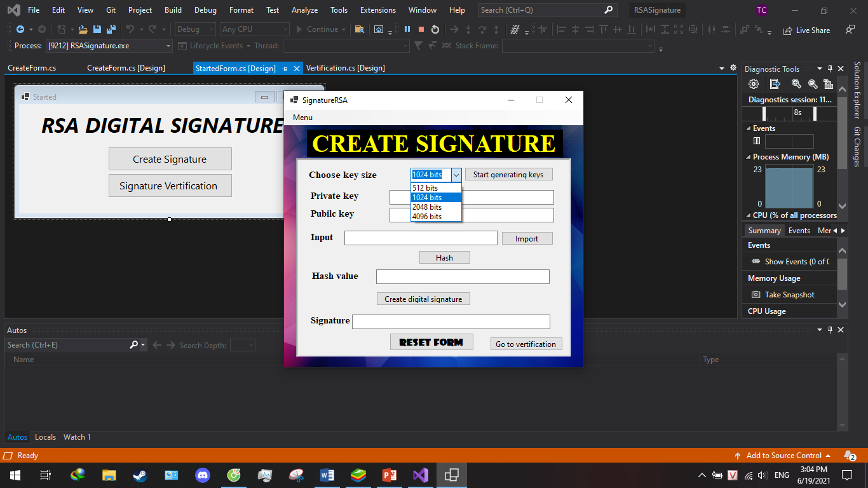The height and width of the screenshot is (488, 868).
Task: Save current file with the single floppy icon
Action: 97,29
